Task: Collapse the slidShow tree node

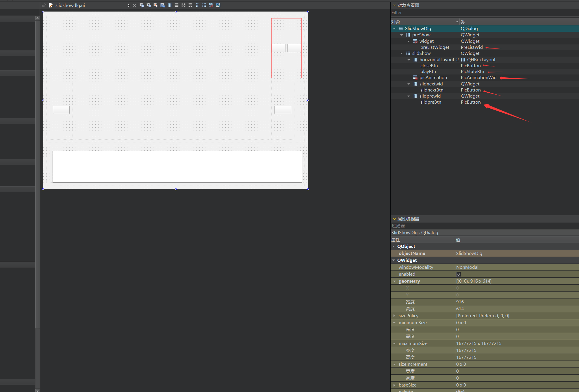Action: 402,53
